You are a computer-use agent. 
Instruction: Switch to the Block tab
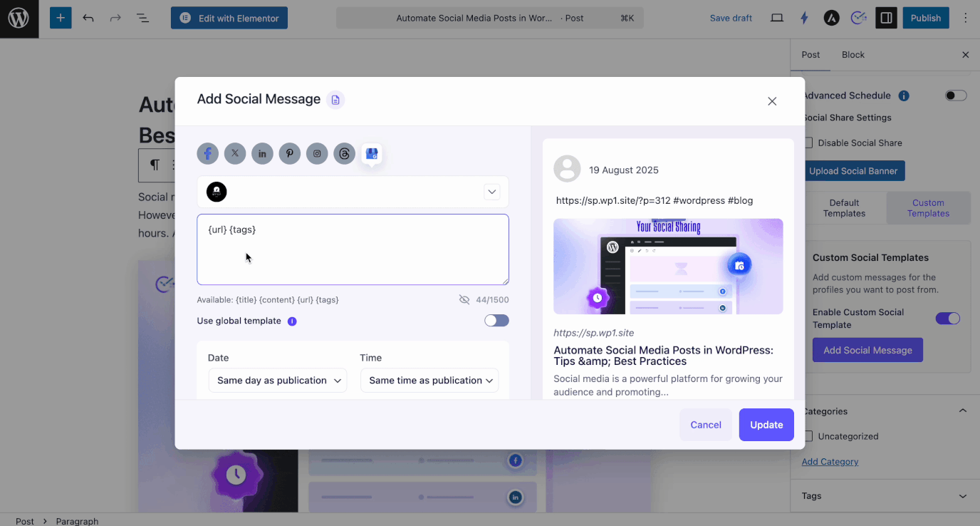[853, 55]
